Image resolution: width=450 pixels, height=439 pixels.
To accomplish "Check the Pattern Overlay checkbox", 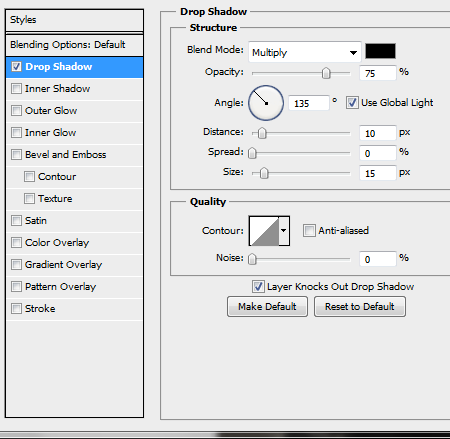I will pos(16,287).
